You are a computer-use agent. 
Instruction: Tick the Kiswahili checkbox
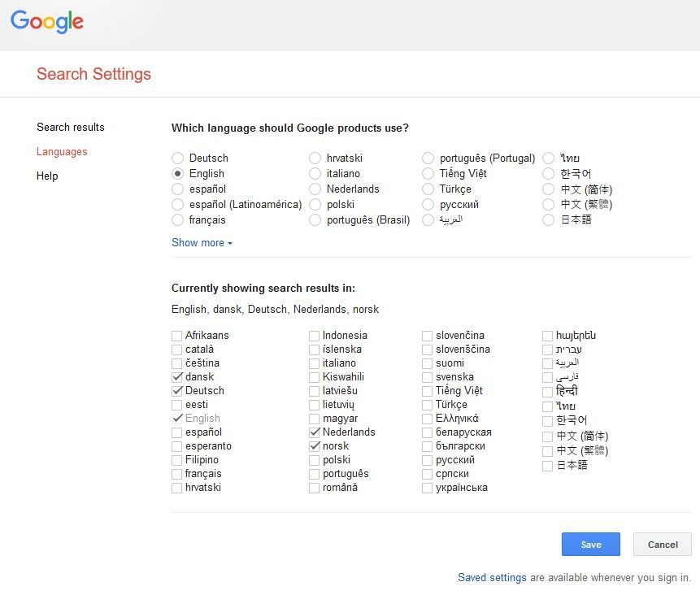point(315,377)
